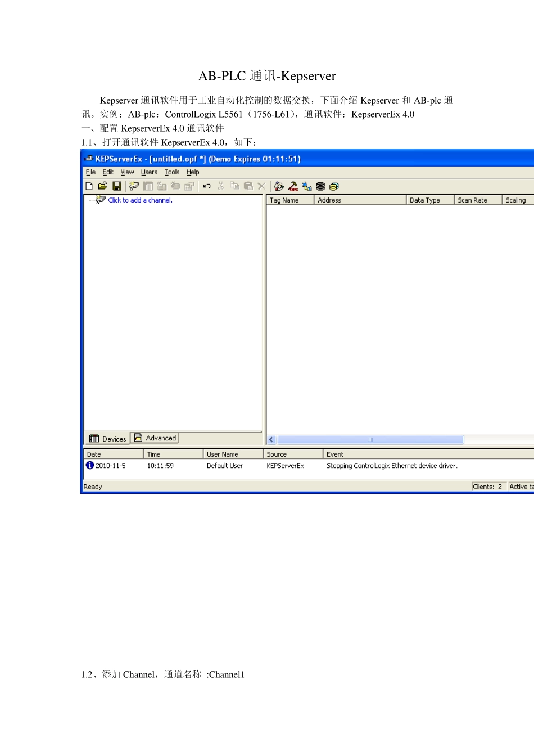Click the tag list horizontal scrollbar thumb
This screenshot has width=534, height=756.
coord(370,440)
